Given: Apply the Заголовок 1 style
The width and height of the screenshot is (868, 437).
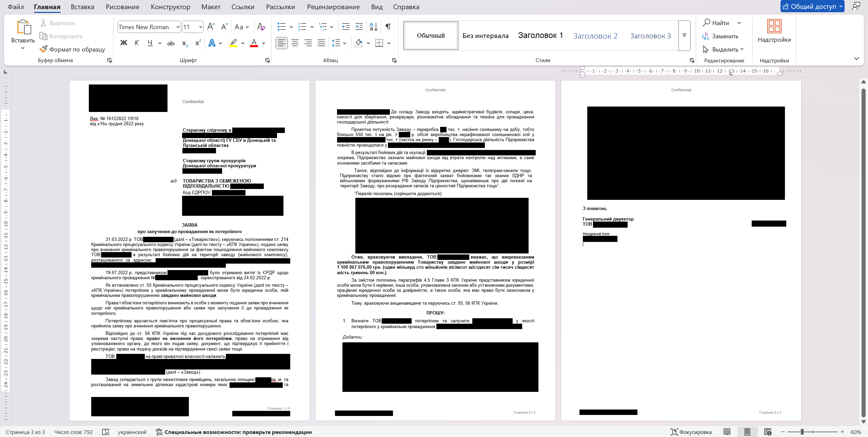Looking at the screenshot, I should coord(540,35).
